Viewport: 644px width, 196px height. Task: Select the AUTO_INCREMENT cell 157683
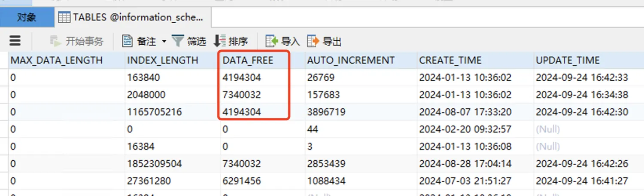pos(361,95)
